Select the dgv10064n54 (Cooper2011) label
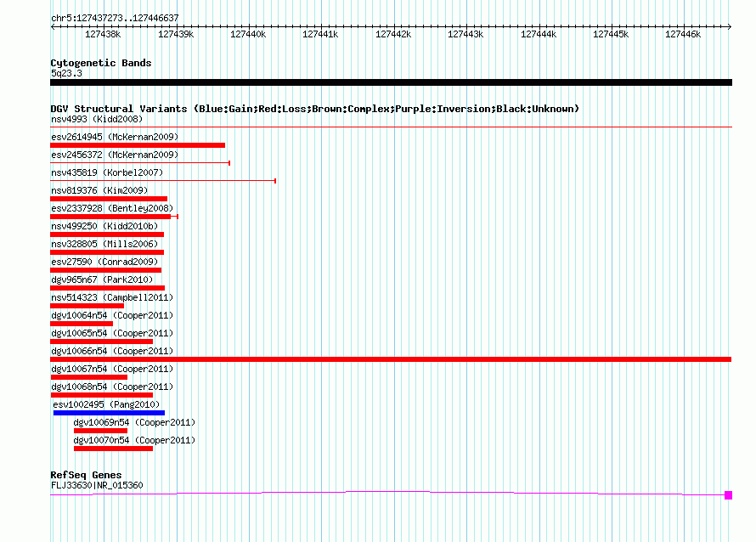The image size is (756, 542). [112, 315]
